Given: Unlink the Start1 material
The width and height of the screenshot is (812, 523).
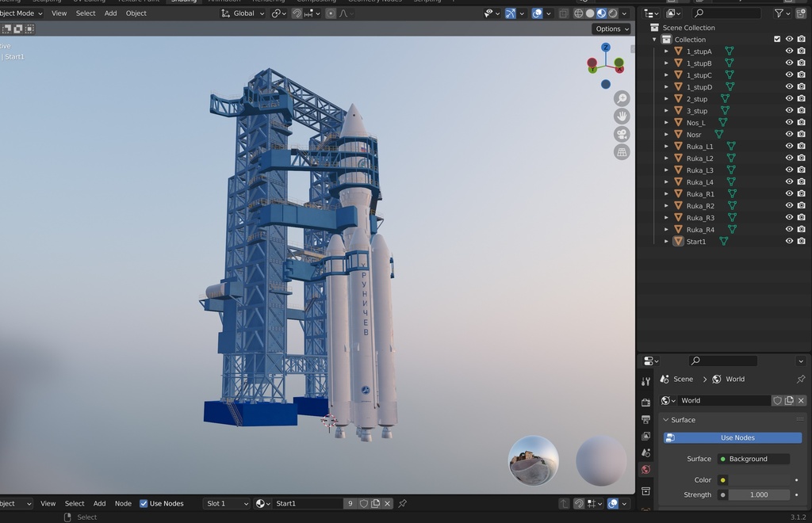Looking at the screenshot, I should [387, 503].
